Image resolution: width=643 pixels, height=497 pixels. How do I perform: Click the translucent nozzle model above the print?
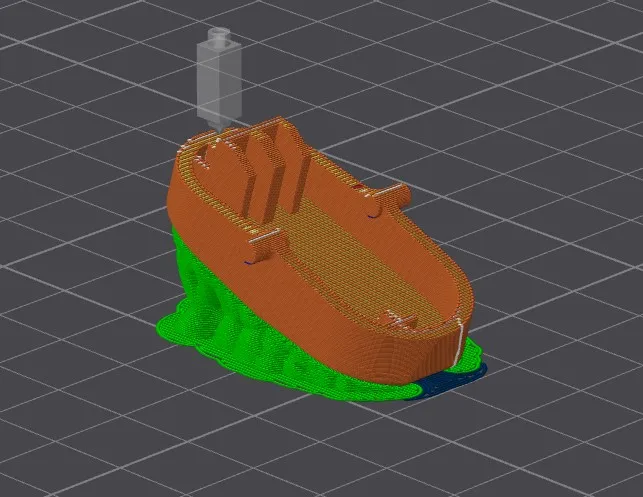coord(219,80)
